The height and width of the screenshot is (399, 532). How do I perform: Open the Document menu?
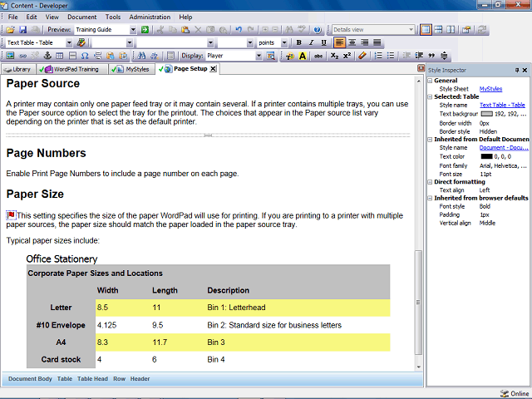tap(81, 17)
